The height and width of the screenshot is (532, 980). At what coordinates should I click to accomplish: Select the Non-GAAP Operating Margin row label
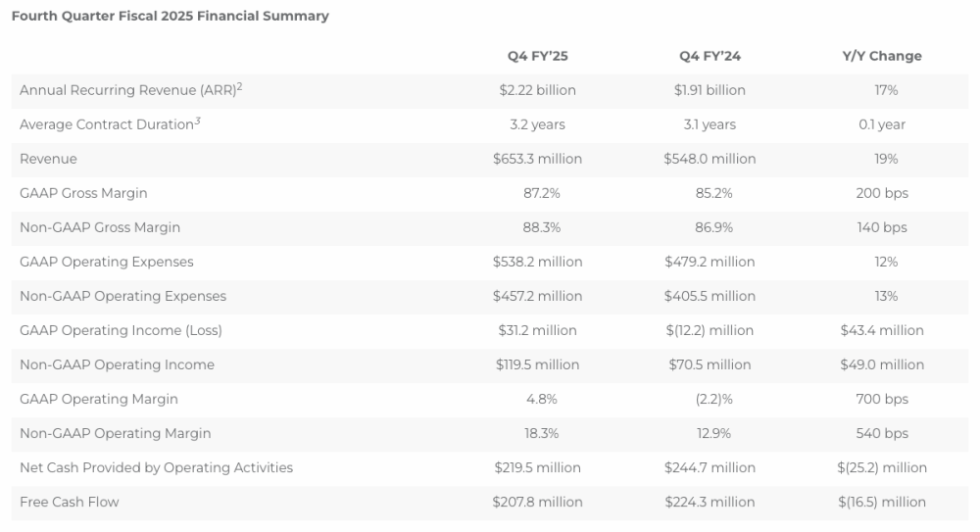[x=116, y=433]
